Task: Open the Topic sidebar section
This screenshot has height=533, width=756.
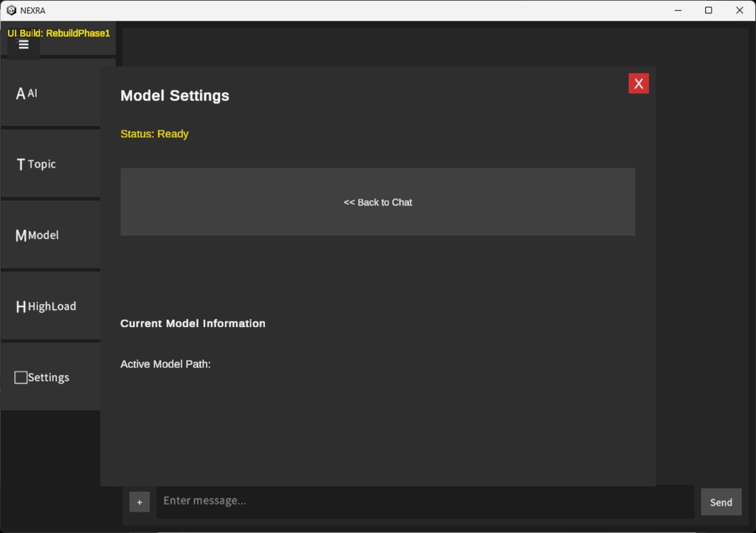Action: point(50,165)
